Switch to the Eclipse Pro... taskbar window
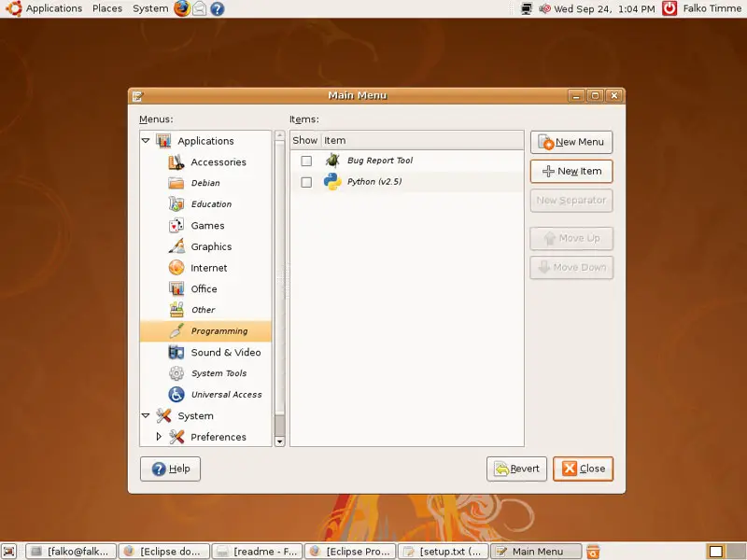 click(x=350, y=551)
